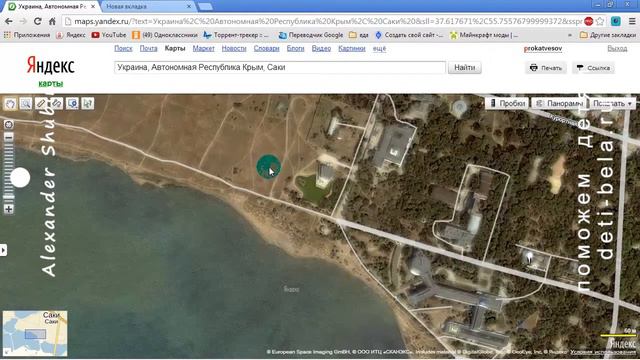Select the cursor marker tool icon
Viewport: 640px width, 360px height.
pos(88,104)
